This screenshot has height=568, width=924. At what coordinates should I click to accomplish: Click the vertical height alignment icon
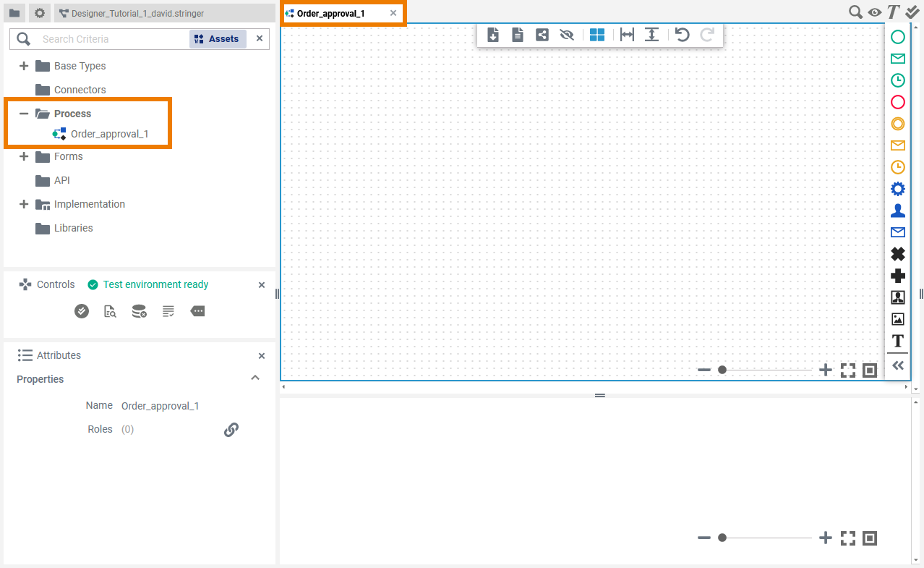click(651, 35)
